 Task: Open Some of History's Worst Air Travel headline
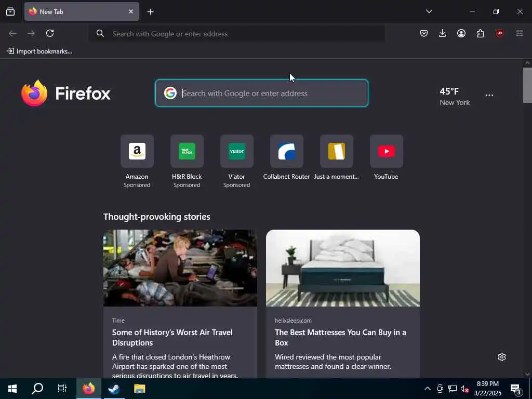click(172, 338)
